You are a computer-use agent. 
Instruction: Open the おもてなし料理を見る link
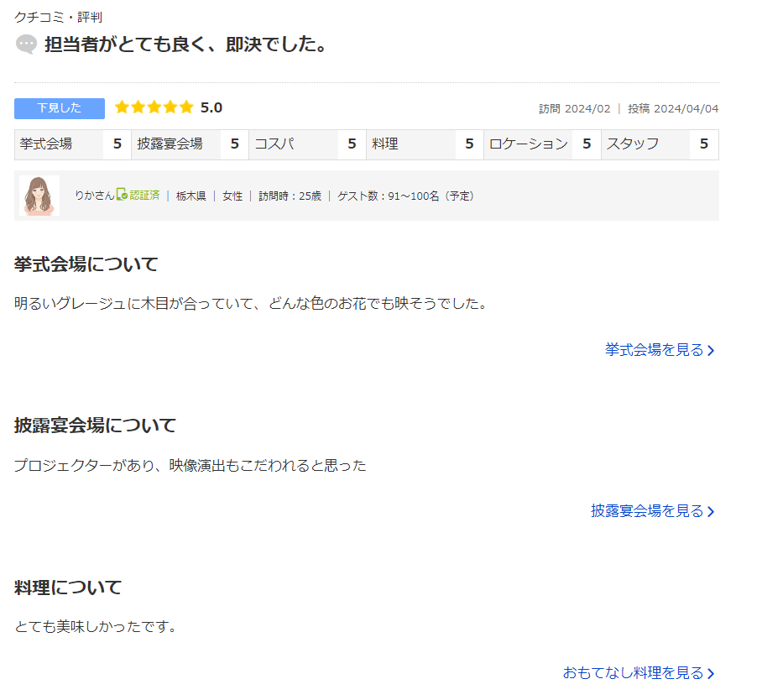633,673
